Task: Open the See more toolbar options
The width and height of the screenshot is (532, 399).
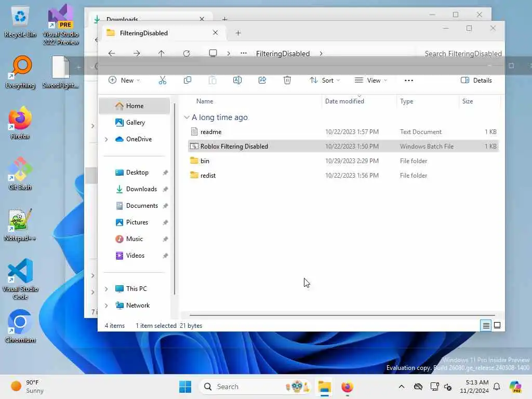Action: pyautogui.click(x=409, y=81)
